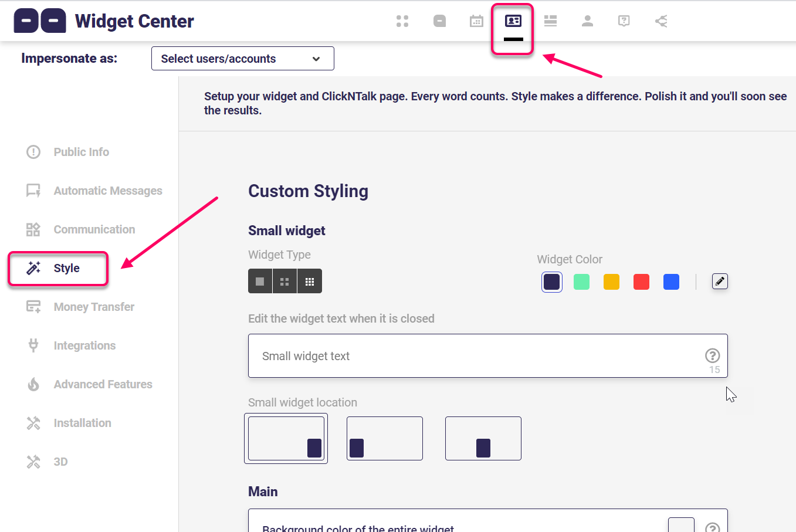Pick the red widget color
Screen dimensions: 796x532
(641, 282)
